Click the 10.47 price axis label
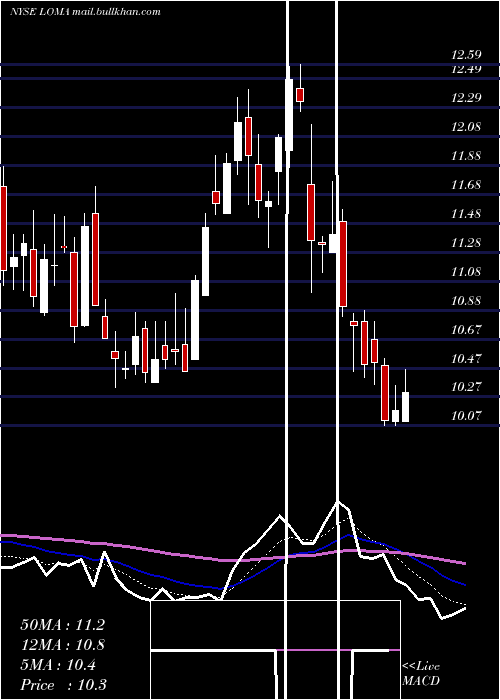Image resolution: width=500 pixels, height=700 pixels. click(x=466, y=359)
